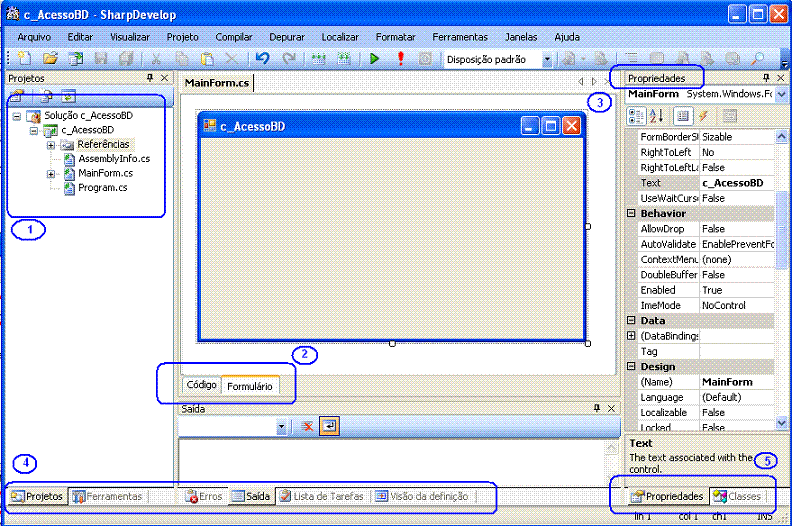Toggle word wrap in the Saída panel
Viewport: 792px width, 526px height.
pyautogui.click(x=329, y=426)
